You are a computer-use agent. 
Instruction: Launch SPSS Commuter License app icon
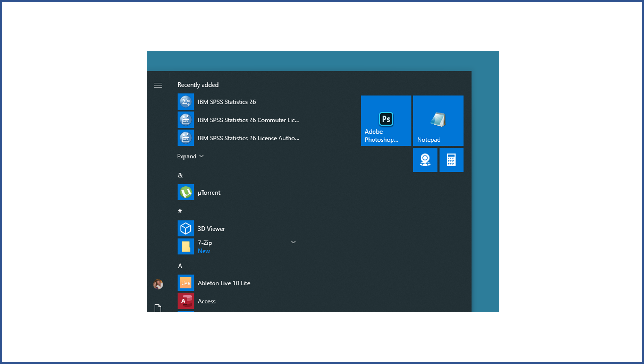[x=185, y=120]
